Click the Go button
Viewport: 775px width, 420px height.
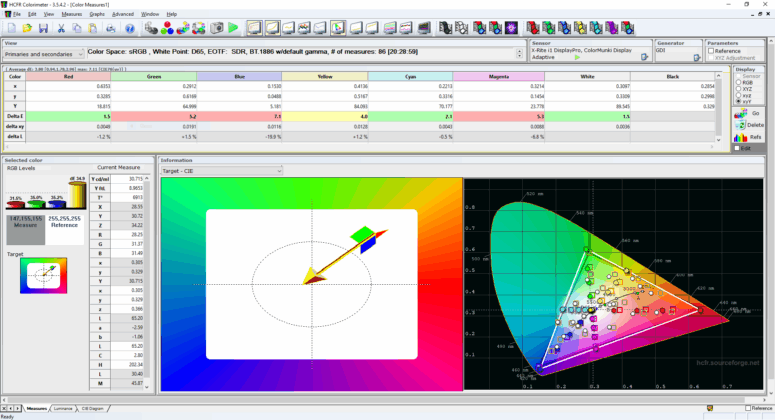749,114
